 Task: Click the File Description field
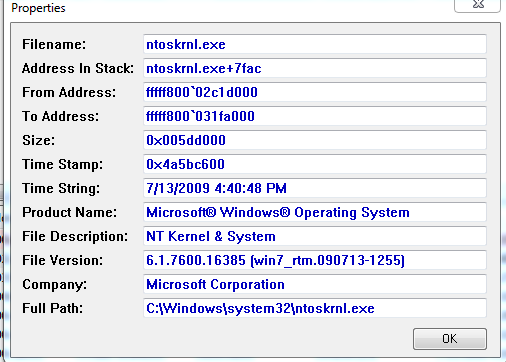tap(315, 236)
